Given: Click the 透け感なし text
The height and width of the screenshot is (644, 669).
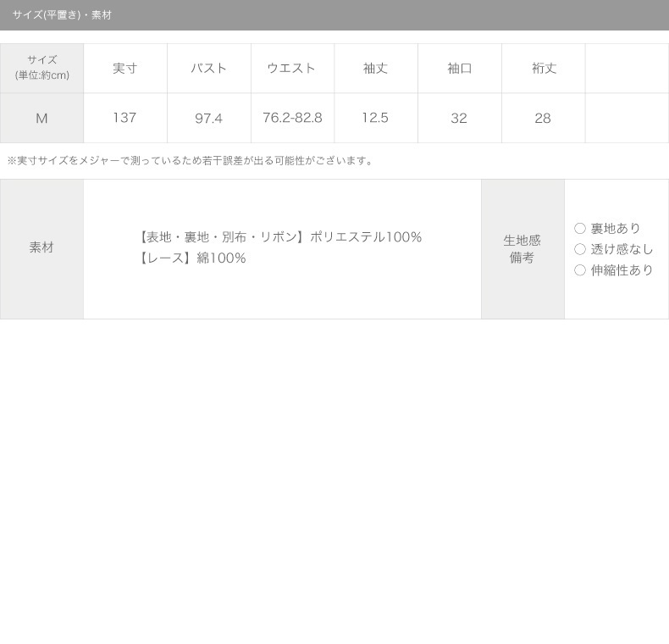Looking at the screenshot, I should 622,249.
